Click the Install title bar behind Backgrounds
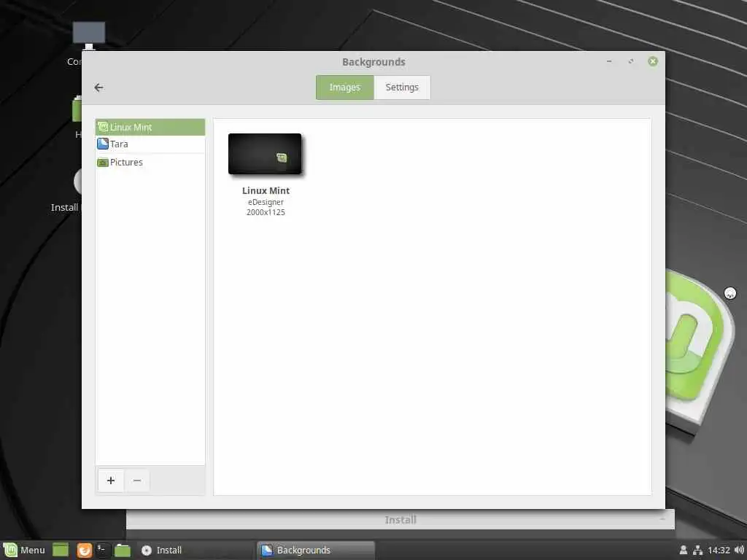 pyautogui.click(x=400, y=519)
